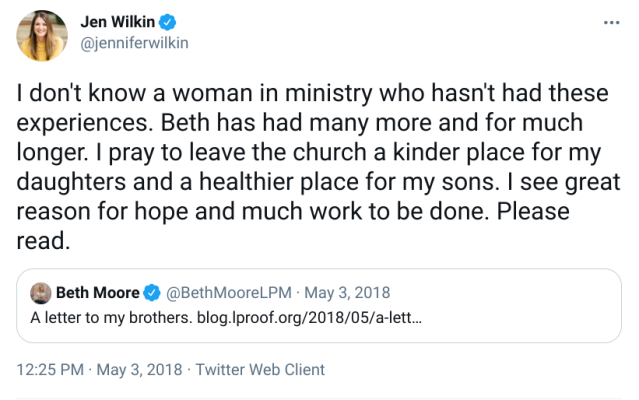Click the 12:25 PM · May 3, 2018 timestamp

101,369
